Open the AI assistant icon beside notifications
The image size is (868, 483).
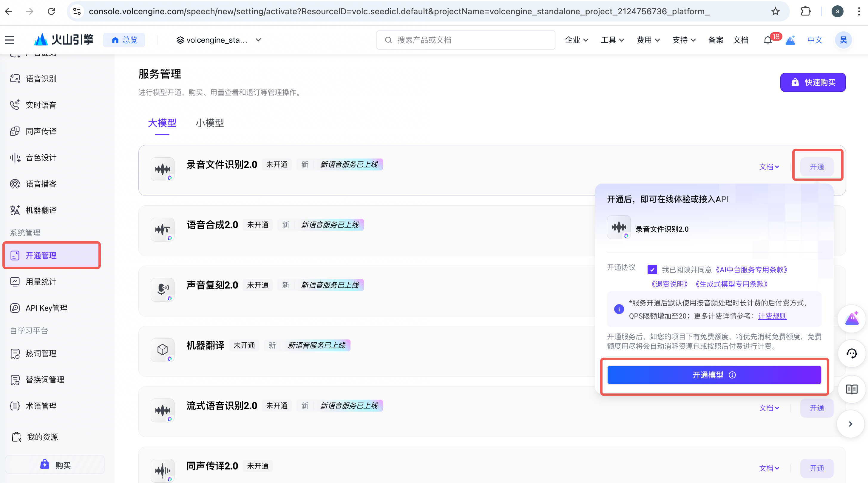point(790,40)
